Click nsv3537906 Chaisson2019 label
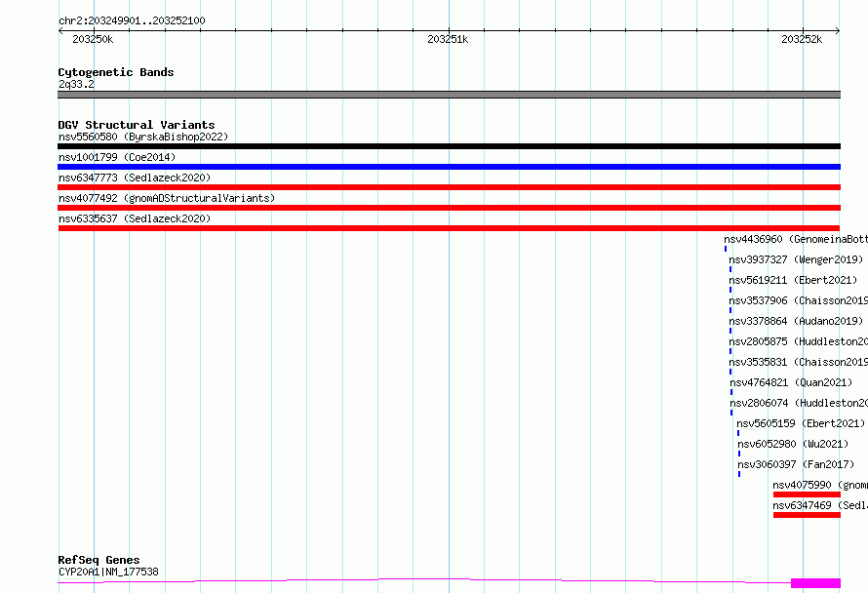This screenshot has width=868, height=593. (798, 300)
